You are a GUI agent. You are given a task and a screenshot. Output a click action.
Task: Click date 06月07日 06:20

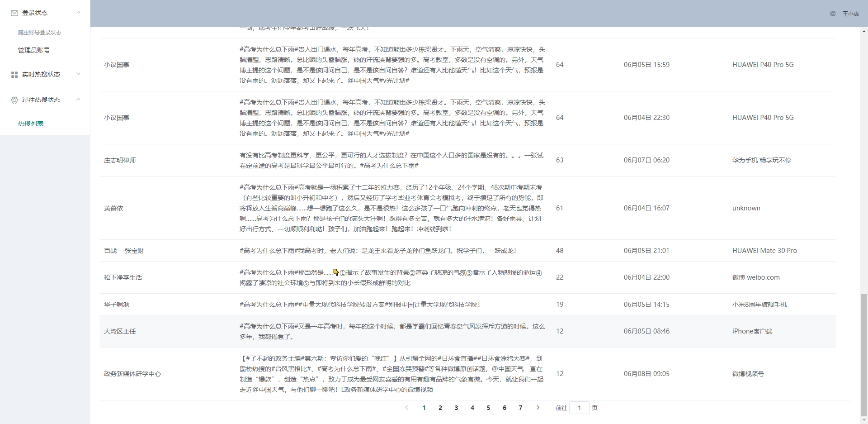(x=646, y=160)
